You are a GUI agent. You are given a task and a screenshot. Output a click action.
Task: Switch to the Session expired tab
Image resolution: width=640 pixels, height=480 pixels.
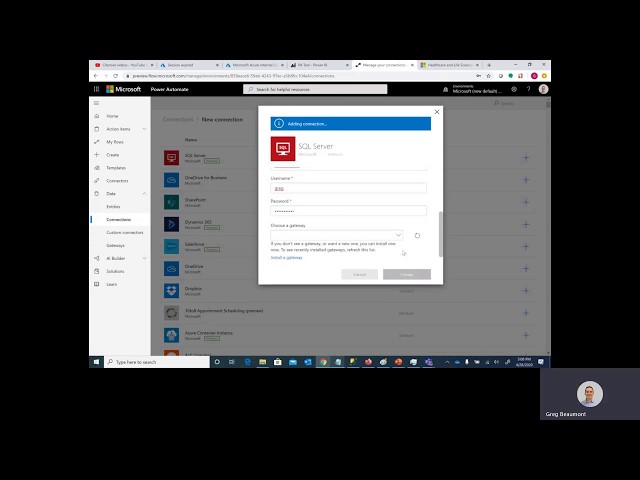point(189,65)
